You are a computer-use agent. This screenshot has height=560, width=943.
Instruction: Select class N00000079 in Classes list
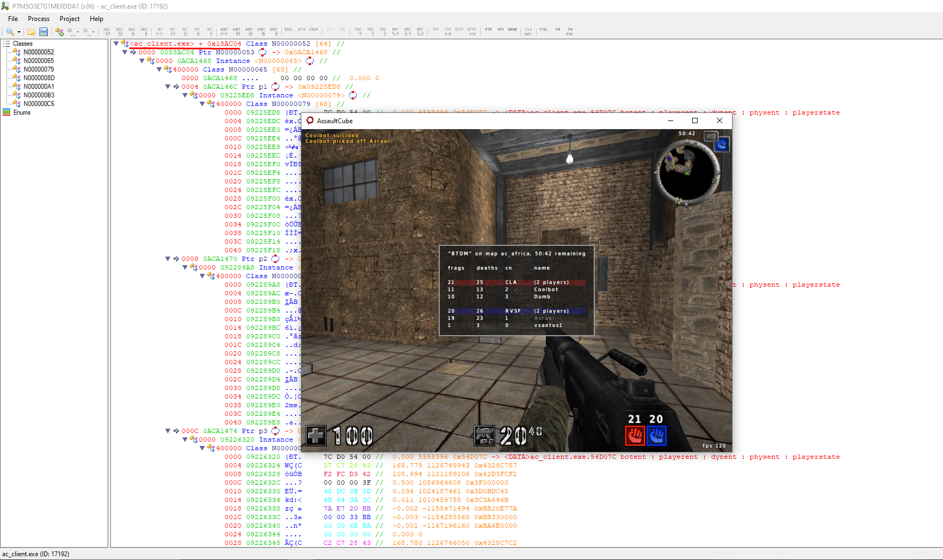(39, 69)
